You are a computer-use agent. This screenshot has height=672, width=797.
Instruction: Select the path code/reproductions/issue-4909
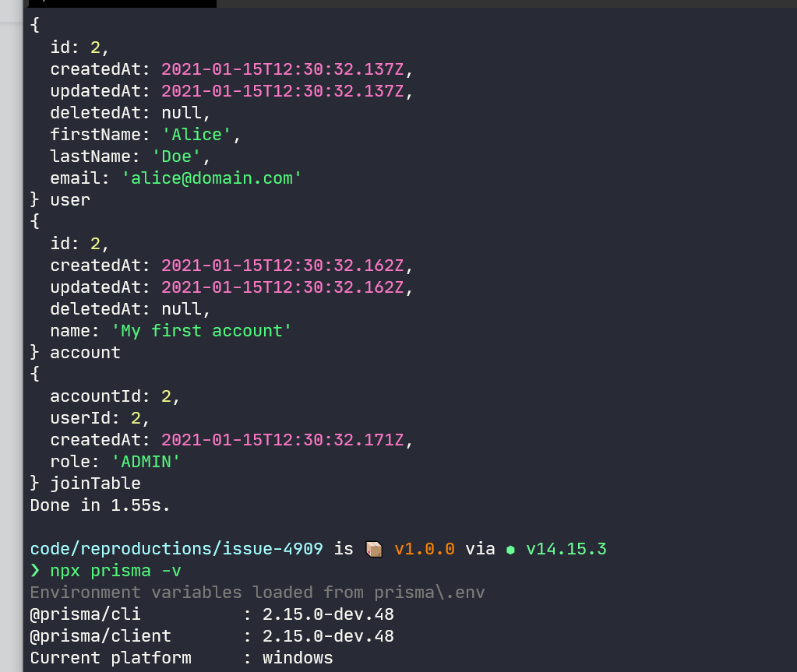175,548
